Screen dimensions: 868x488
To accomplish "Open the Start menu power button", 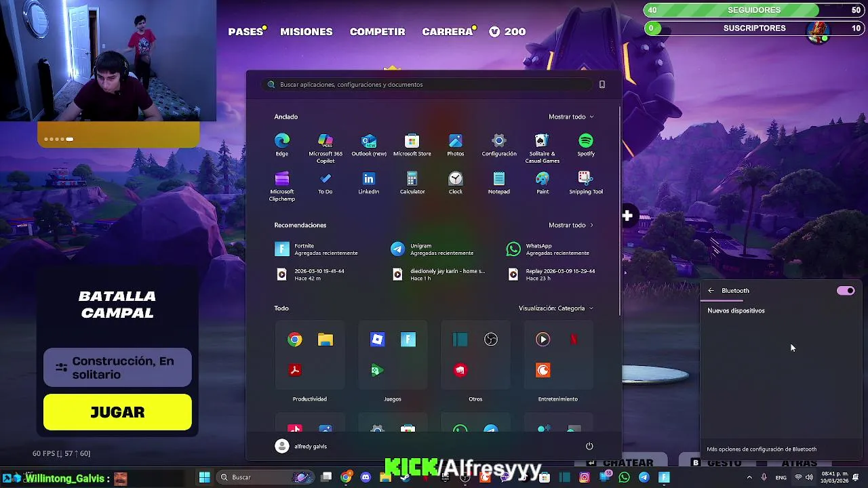I will (589, 446).
